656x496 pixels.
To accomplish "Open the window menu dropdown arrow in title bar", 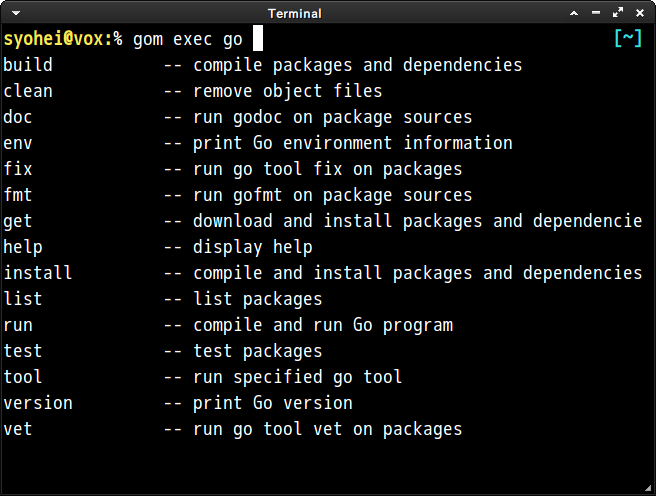I will pyautogui.click(x=16, y=13).
